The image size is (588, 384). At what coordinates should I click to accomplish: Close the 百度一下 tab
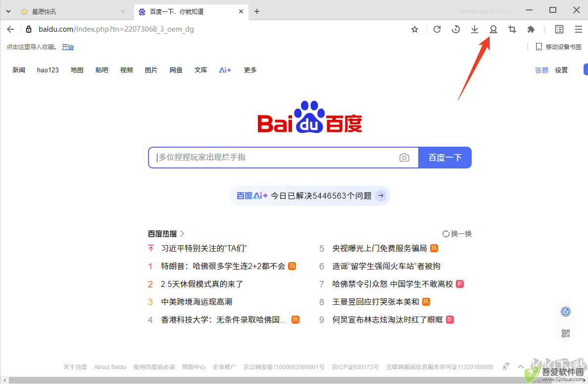(241, 11)
